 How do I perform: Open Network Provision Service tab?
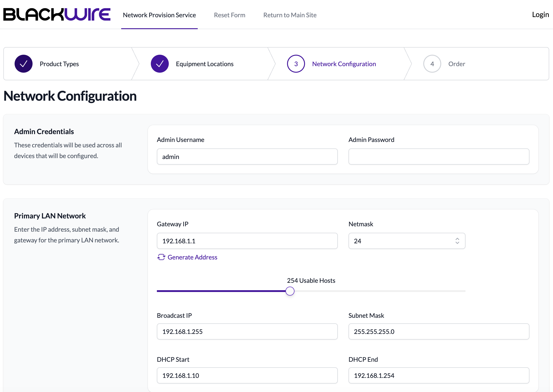tap(159, 15)
